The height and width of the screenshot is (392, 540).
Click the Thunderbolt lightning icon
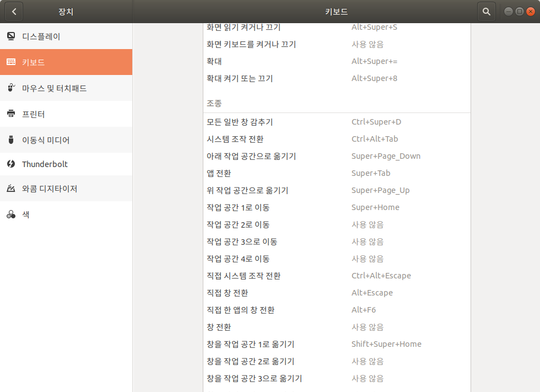point(11,164)
